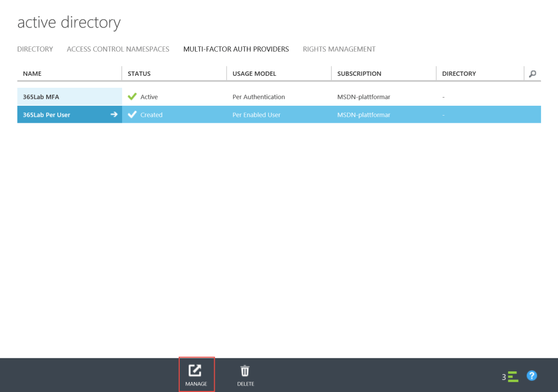Click the DELETE button label
This screenshot has height=392, width=558.
pos(245,383)
